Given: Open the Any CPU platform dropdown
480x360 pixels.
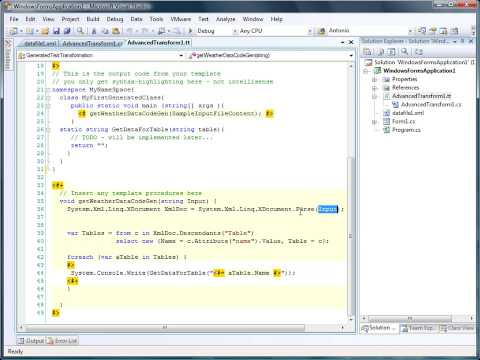Looking at the screenshot, I should pos(310,31).
